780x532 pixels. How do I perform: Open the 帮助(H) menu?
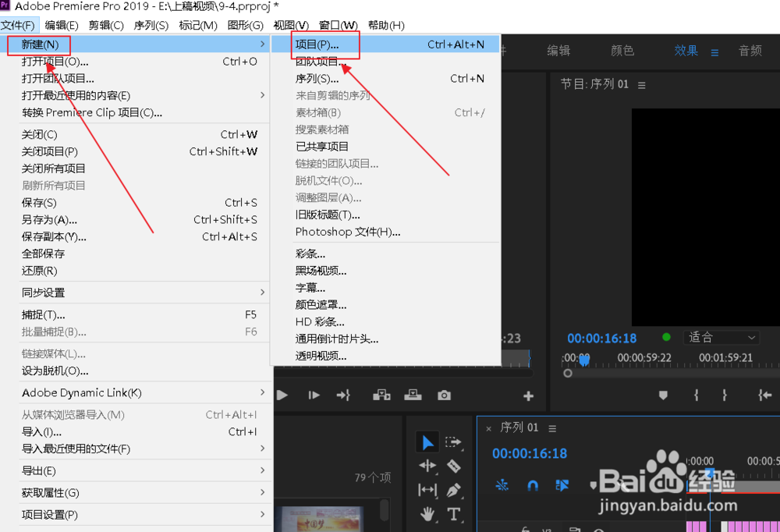(386, 25)
